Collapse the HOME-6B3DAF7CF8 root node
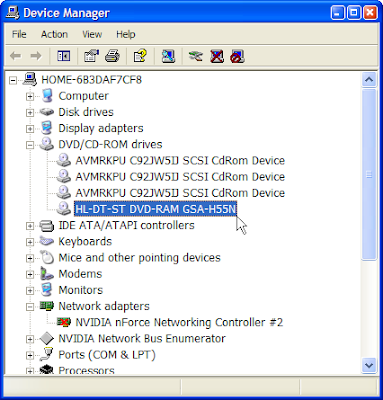The width and height of the screenshot is (383, 400). (13, 80)
